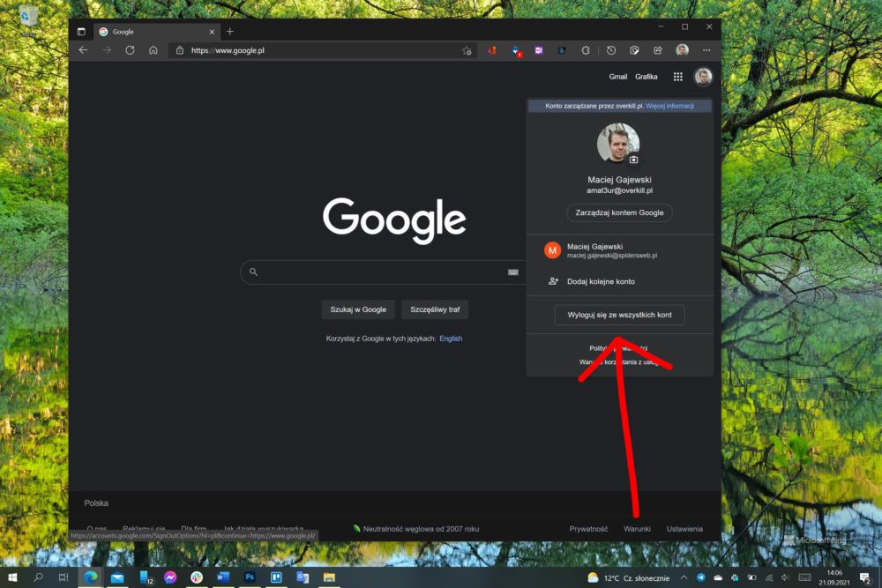The height and width of the screenshot is (588, 882).
Task: Open the notification center
Action: 865,577
